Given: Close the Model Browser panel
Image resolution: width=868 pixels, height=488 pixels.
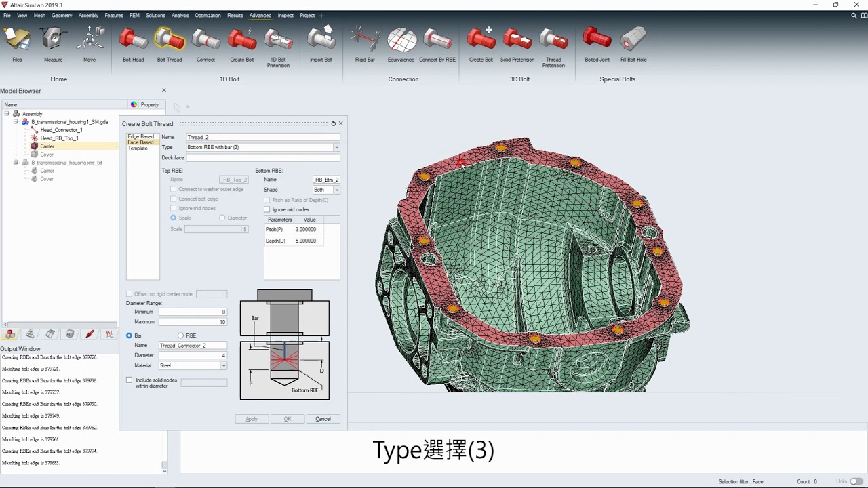Looking at the screenshot, I should (x=163, y=90).
